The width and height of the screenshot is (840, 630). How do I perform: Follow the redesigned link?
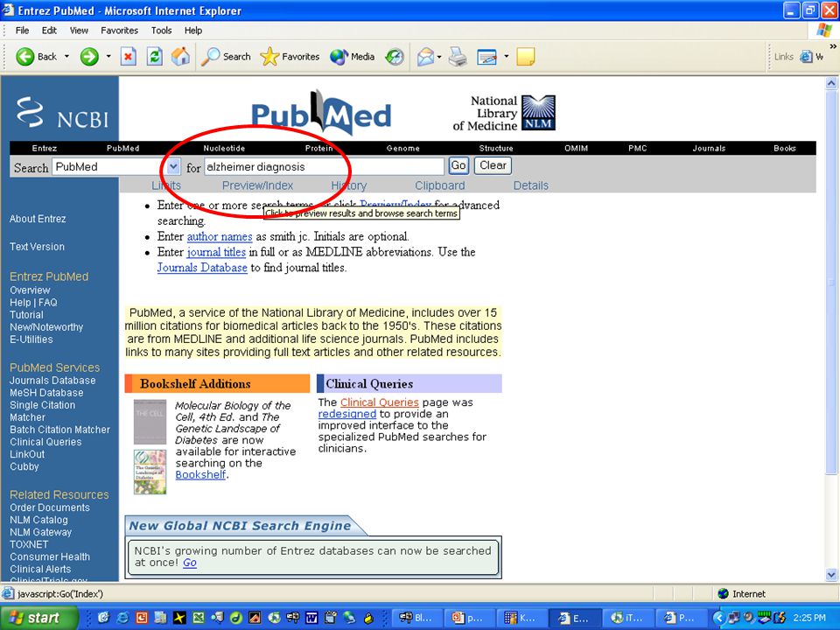pyautogui.click(x=347, y=414)
